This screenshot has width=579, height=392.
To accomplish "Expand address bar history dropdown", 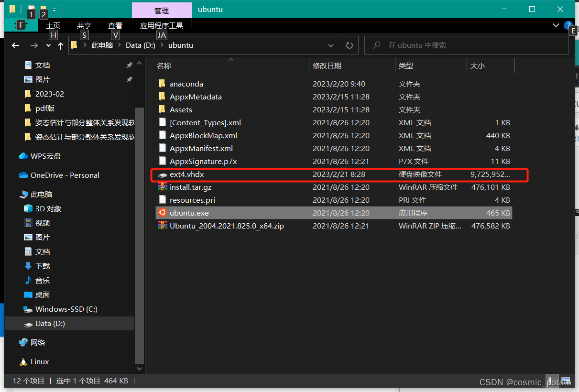I will [x=331, y=45].
